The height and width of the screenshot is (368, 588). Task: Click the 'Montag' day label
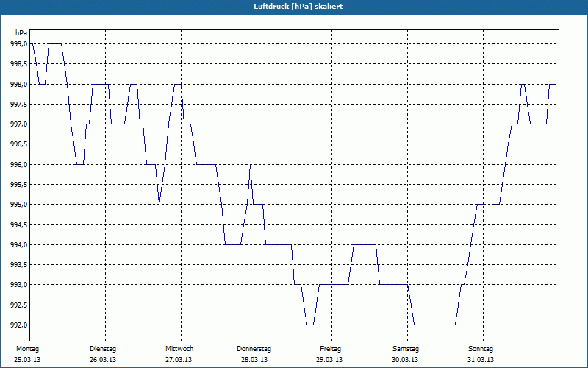pos(27,349)
